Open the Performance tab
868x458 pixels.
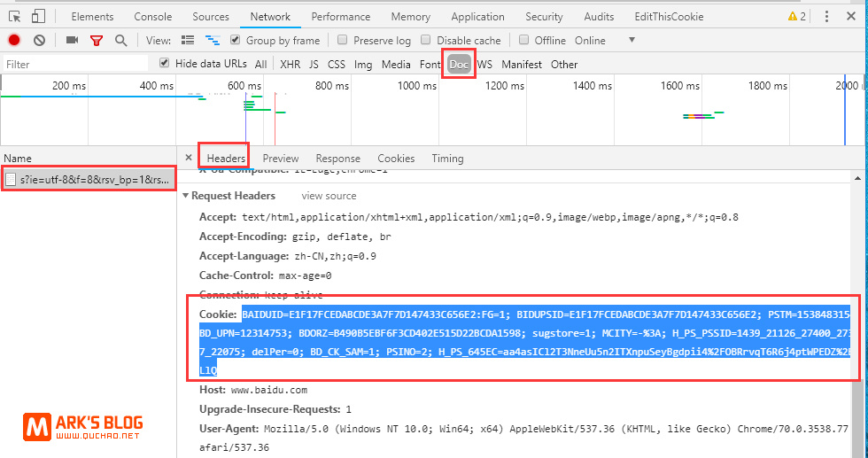(x=340, y=17)
